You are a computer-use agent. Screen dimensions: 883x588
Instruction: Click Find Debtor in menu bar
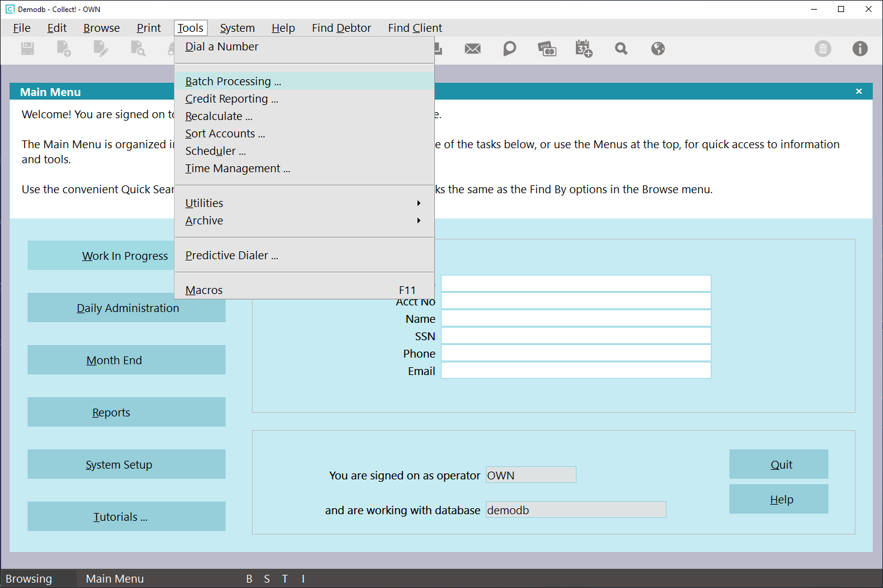click(x=341, y=28)
